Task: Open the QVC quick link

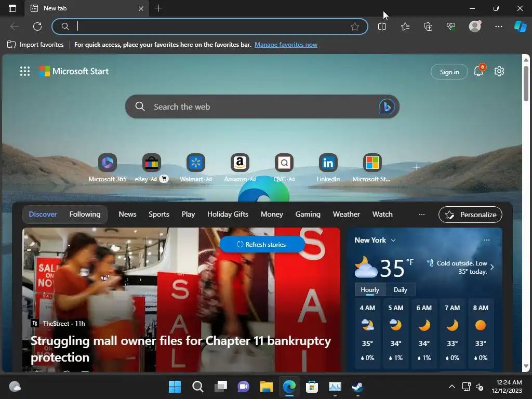Action: (x=284, y=163)
